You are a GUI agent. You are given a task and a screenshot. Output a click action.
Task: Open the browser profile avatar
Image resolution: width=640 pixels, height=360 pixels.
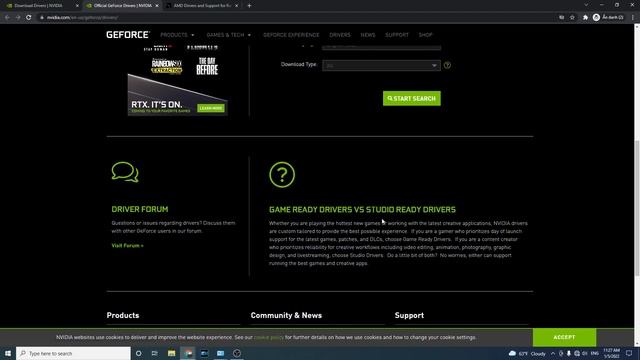(x=596, y=18)
